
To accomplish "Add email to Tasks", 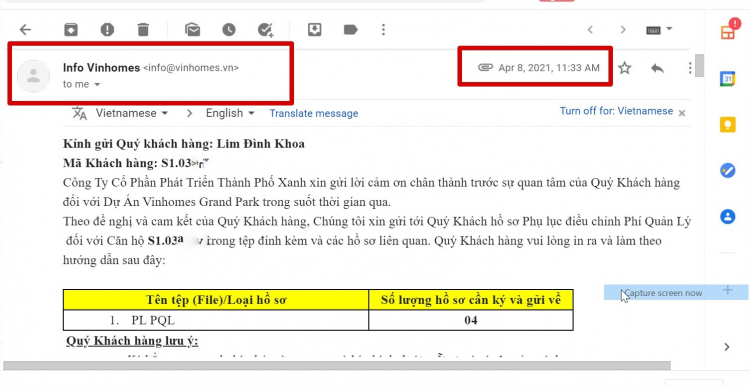I will [x=265, y=30].
